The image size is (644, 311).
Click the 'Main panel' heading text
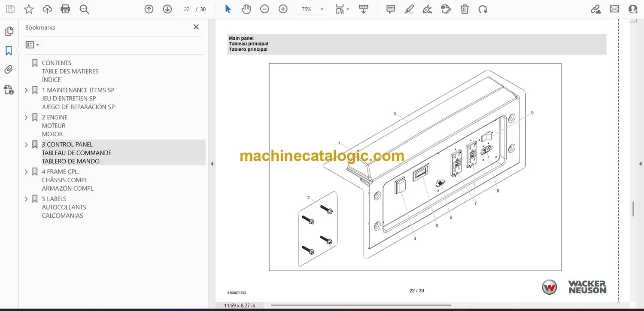click(x=241, y=38)
